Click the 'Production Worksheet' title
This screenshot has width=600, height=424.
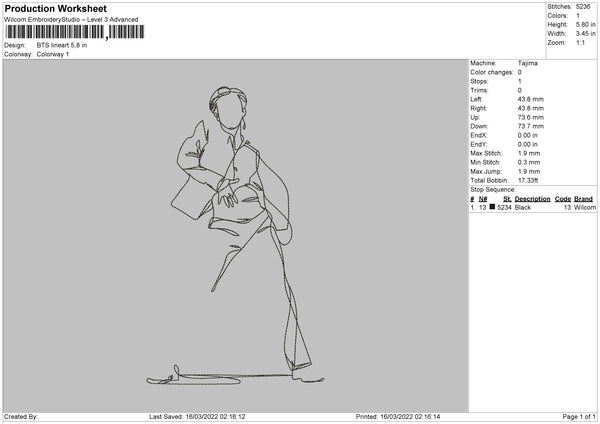point(55,8)
